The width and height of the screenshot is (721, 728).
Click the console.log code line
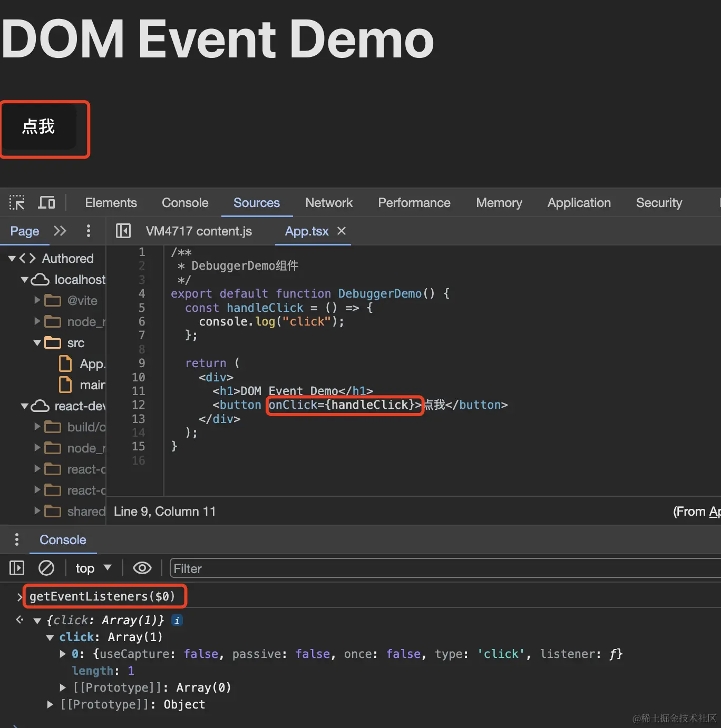point(271,321)
